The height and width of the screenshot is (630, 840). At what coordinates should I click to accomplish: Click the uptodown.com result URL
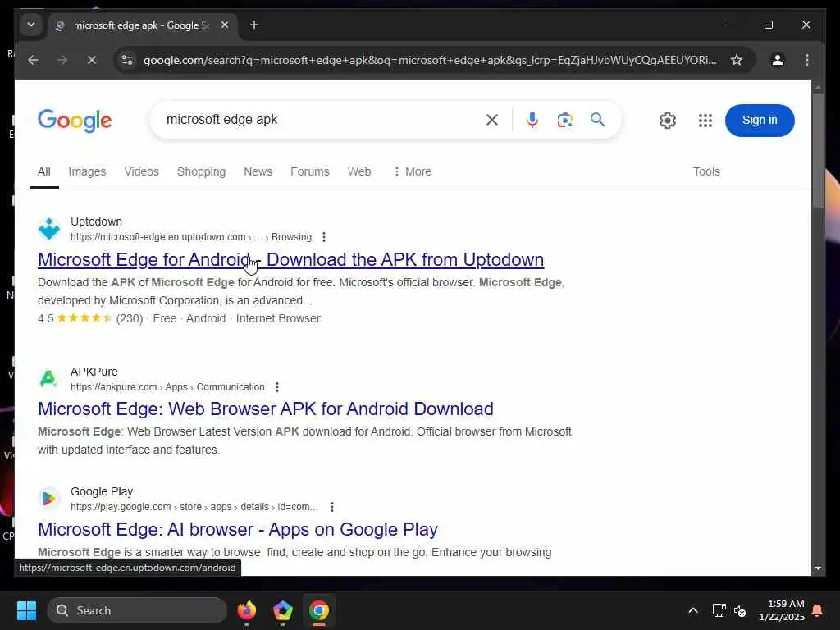point(190,237)
